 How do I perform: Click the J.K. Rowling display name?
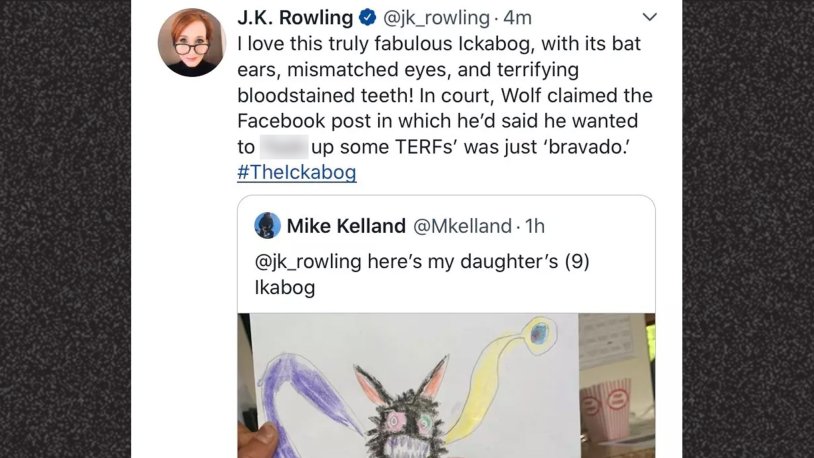[x=295, y=19]
